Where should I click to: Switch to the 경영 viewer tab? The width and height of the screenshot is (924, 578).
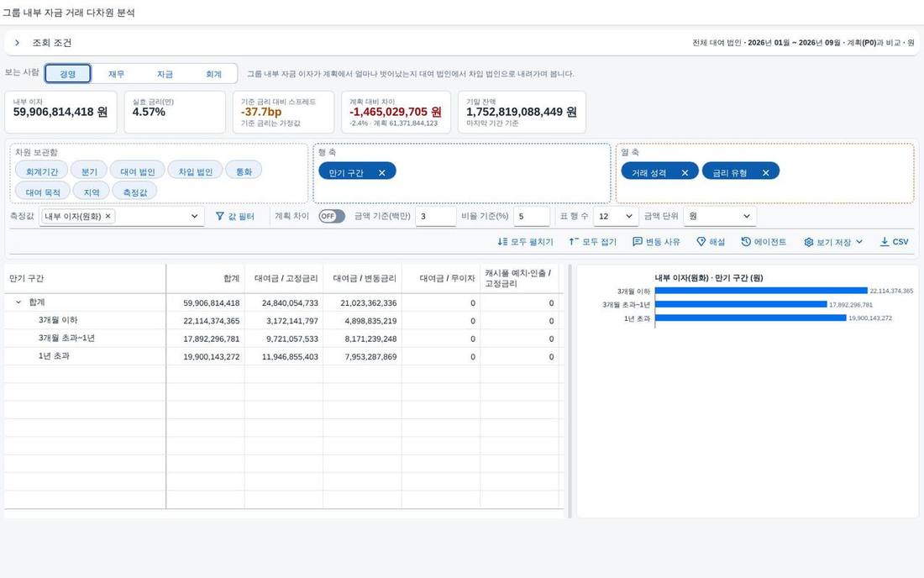click(68, 74)
